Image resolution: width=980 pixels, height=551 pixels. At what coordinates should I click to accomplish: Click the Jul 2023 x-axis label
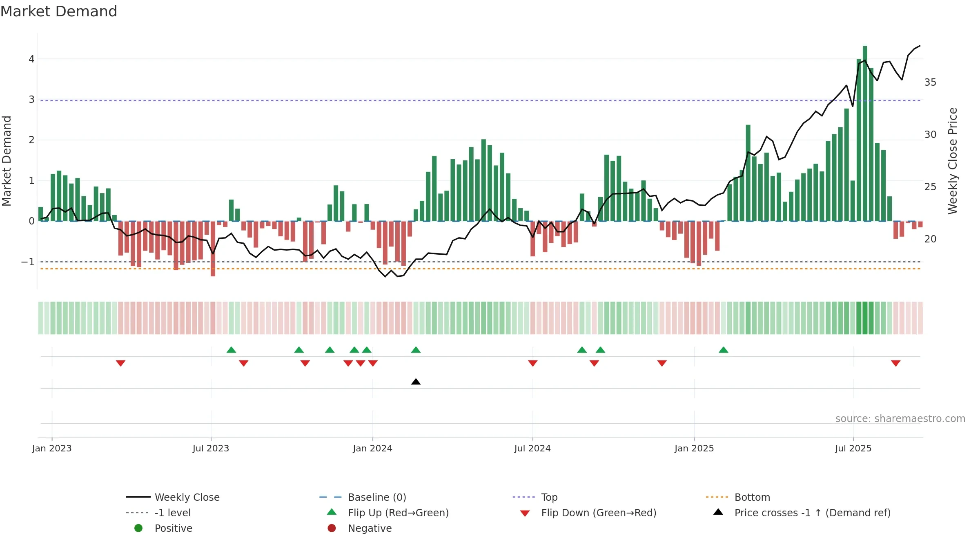(211, 448)
